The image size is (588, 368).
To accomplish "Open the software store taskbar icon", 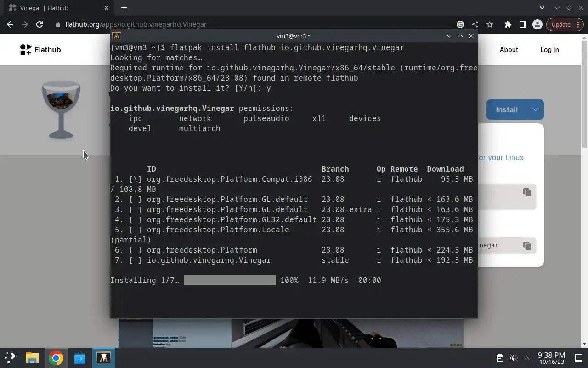I will click(x=80, y=357).
